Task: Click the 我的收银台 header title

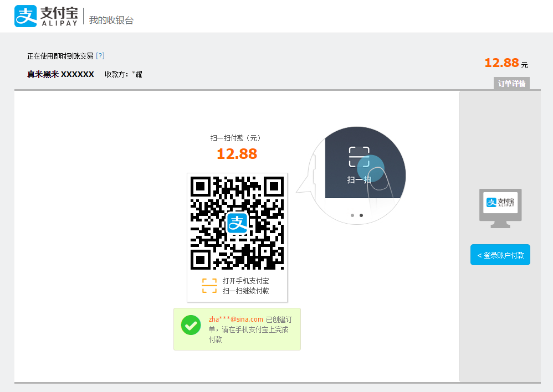Action: (x=111, y=20)
